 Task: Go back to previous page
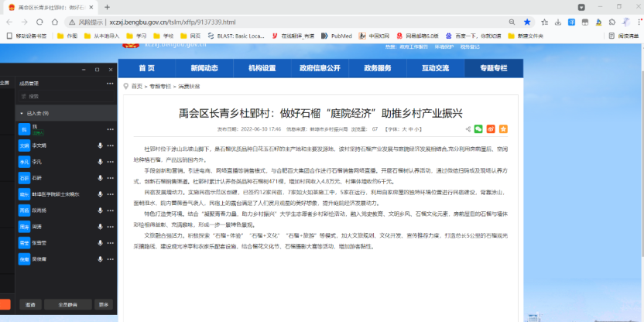point(9,22)
